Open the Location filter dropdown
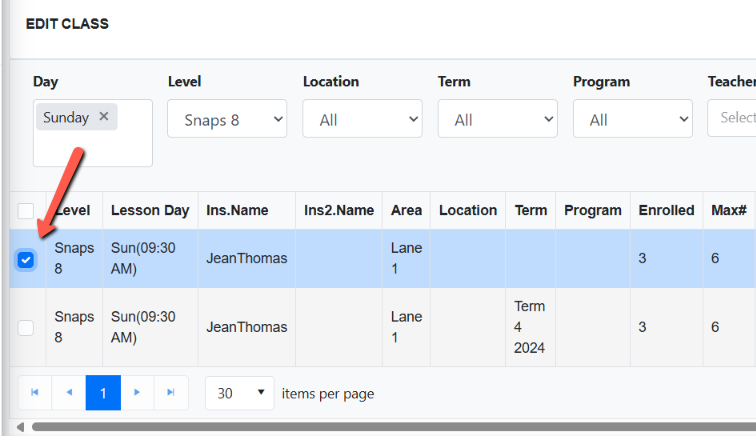 coord(362,119)
